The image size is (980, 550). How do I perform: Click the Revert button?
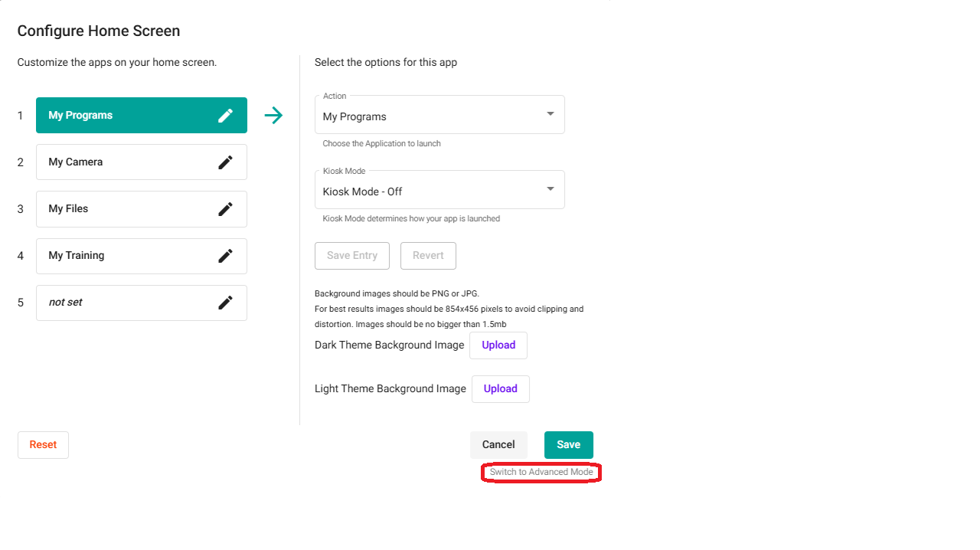428,256
